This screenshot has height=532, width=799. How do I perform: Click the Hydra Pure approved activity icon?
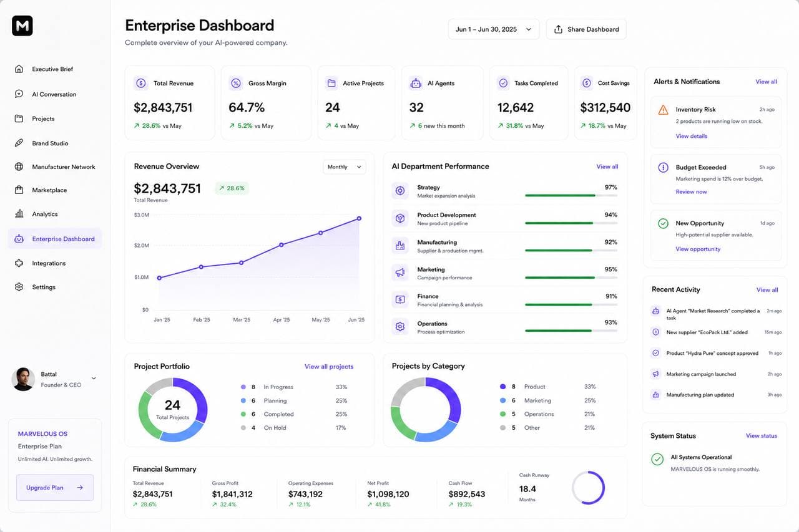tap(655, 353)
